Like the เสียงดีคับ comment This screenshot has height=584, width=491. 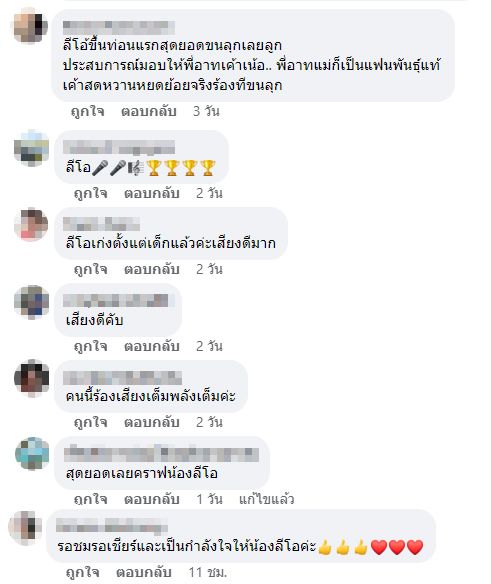pos(91,346)
